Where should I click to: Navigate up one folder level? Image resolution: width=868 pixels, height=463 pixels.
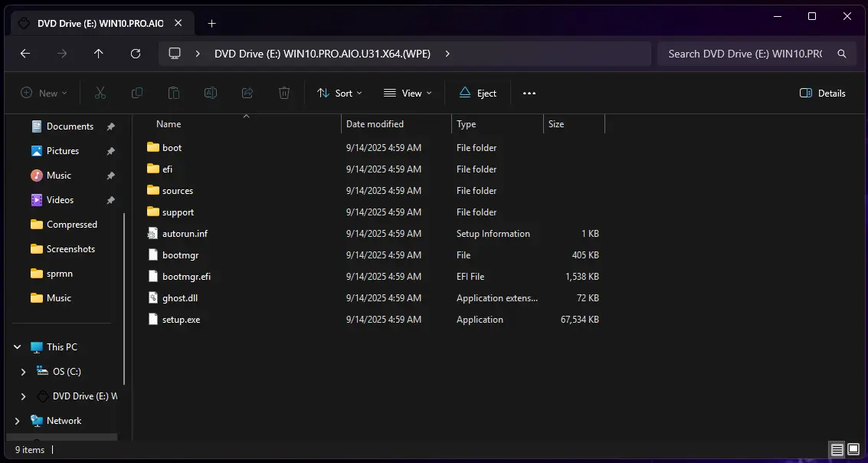tap(99, 54)
